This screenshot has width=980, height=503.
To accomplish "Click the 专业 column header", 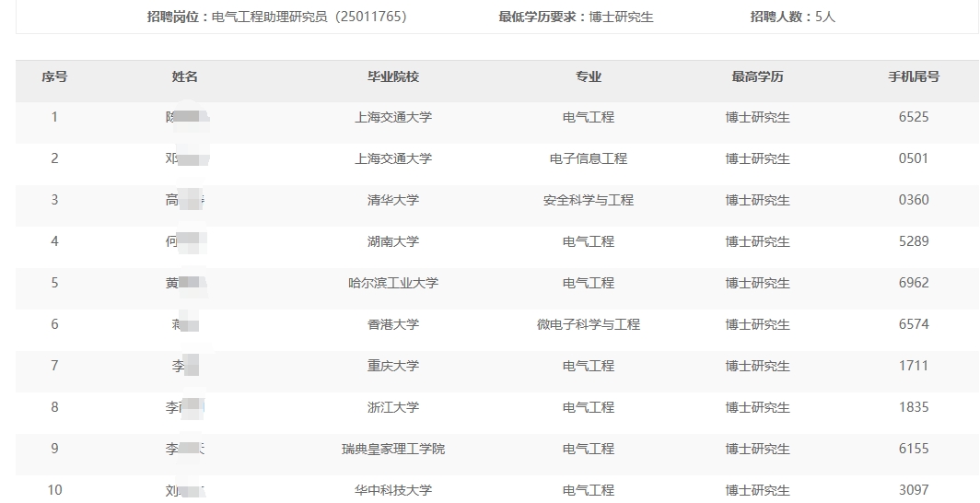I will click(589, 77).
